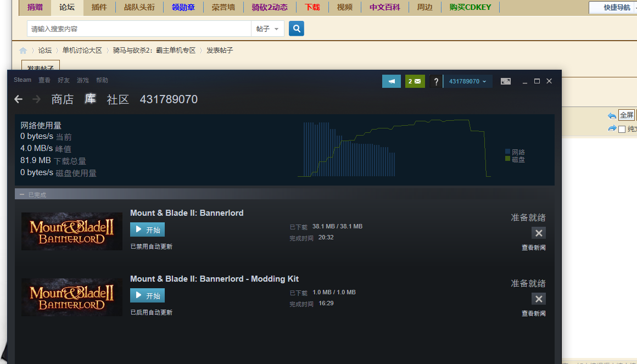View news for the Modding Kit
This screenshot has width=637, height=364.
click(533, 313)
